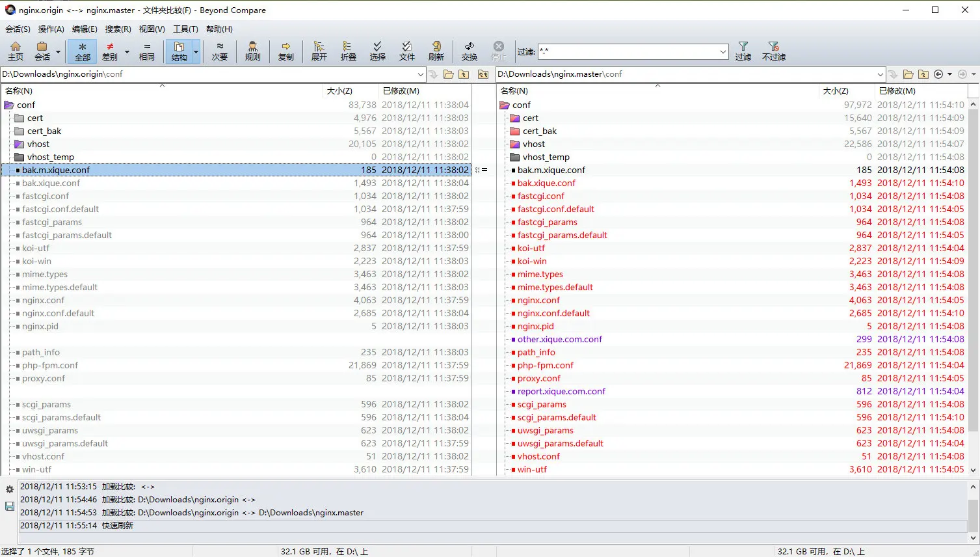Image resolution: width=980 pixels, height=557 pixels.
Task: Sort right pane by 大小(Z) header
Action: [x=847, y=91]
